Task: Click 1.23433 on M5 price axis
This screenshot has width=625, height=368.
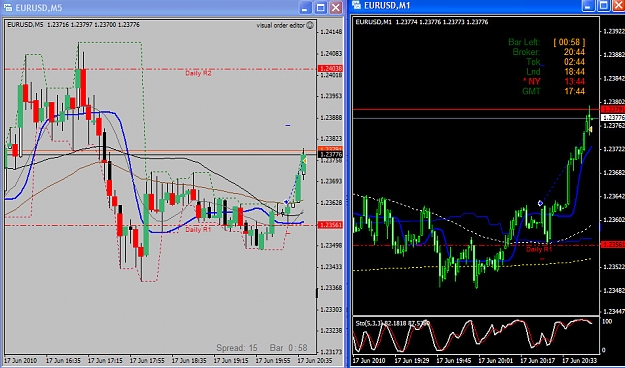Action: click(331, 266)
